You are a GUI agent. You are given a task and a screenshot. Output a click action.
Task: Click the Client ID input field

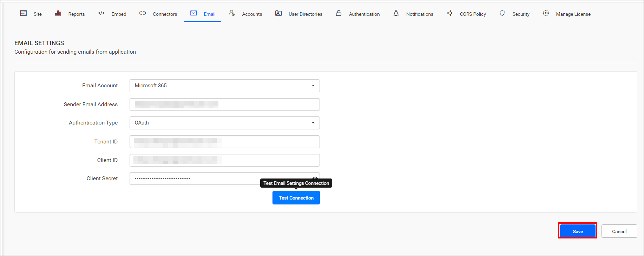(225, 160)
